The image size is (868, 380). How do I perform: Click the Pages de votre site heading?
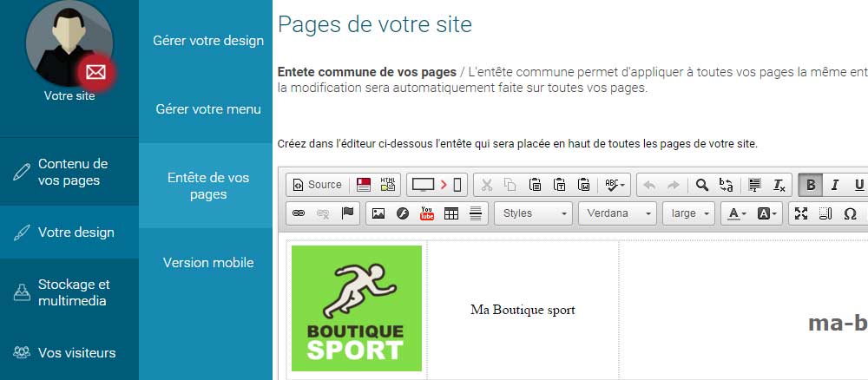(x=375, y=24)
